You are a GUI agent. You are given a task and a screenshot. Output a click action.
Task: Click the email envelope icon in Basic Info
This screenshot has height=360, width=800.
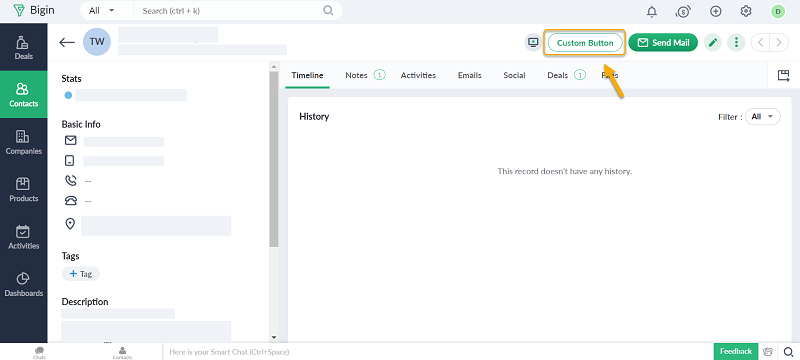click(70, 140)
